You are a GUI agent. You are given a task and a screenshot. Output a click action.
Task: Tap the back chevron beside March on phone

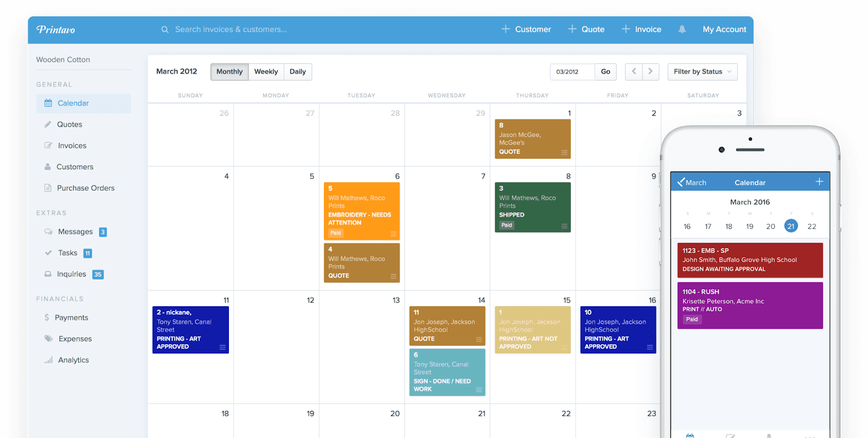pyautogui.click(x=681, y=182)
